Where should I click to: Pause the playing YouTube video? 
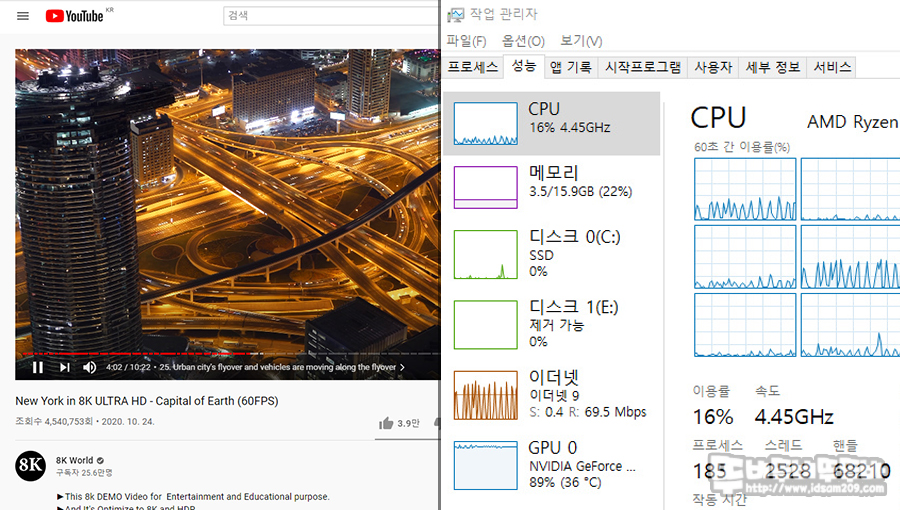tap(38, 367)
